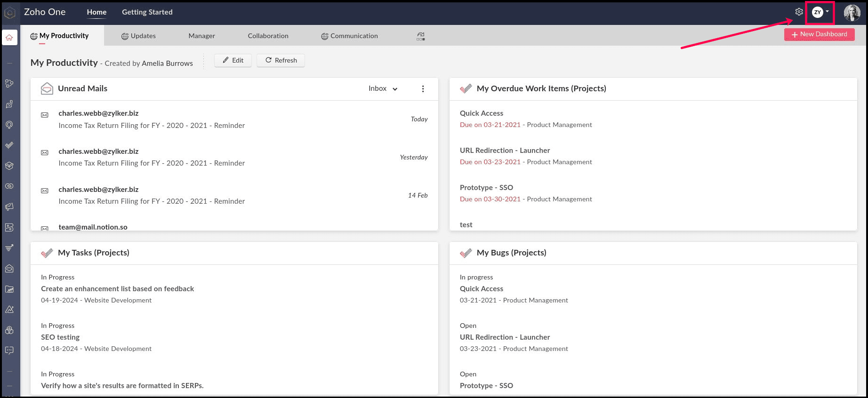Viewport: 868px width, 398px height.
Task: Click the mail icon beside the Yesterday email
Action: (x=45, y=152)
